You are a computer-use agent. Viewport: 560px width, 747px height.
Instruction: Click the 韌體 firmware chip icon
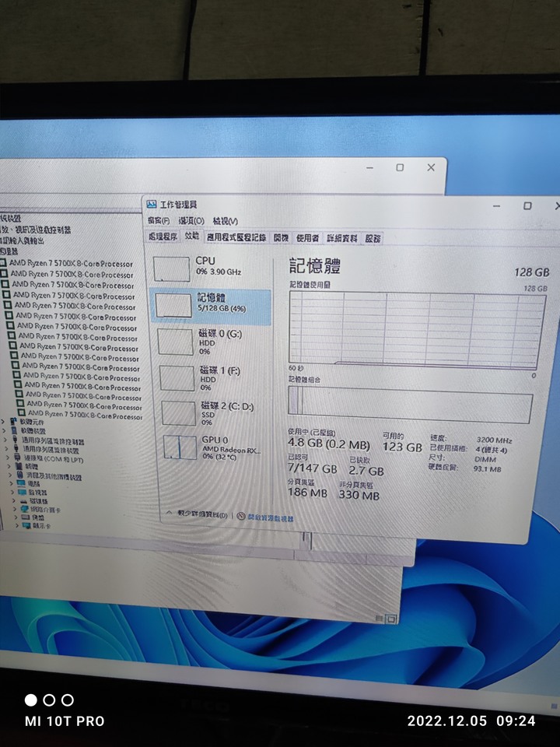coord(19,466)
